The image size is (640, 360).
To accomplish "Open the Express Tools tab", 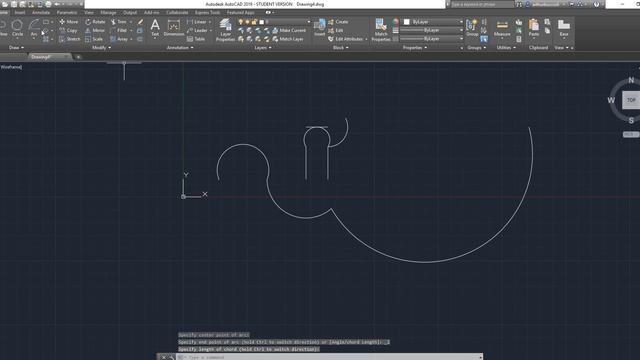I will [207, 13].
